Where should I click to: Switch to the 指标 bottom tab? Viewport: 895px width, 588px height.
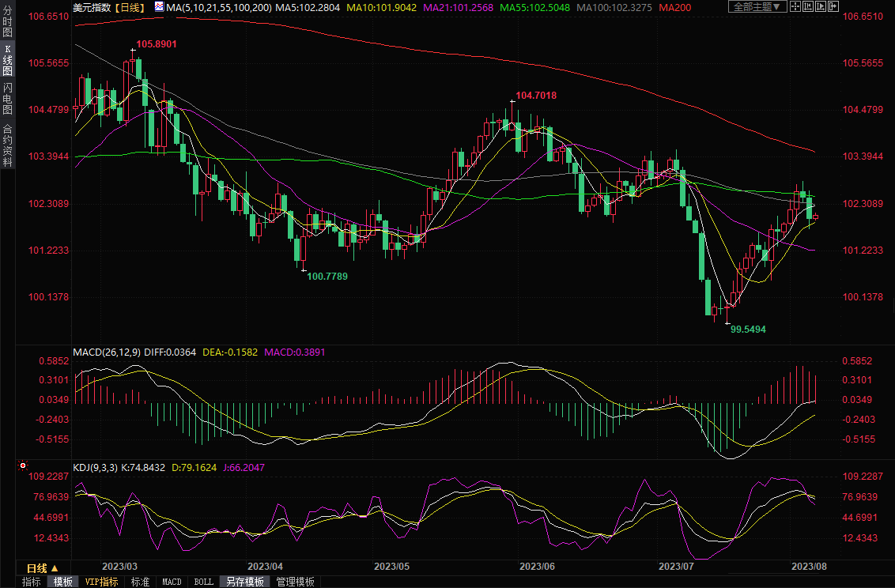32,582
